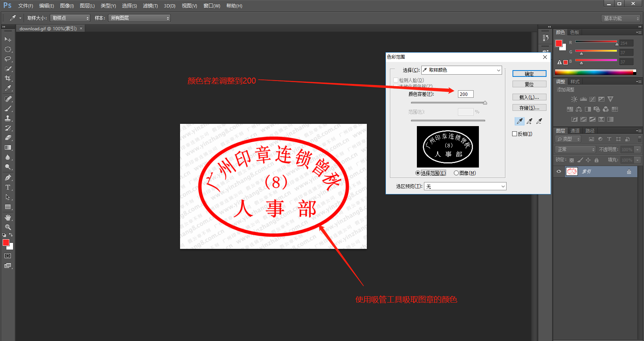This screenshot has height=341, width=644.
Task: Select the Pen tool
Action: coord(8,178)
